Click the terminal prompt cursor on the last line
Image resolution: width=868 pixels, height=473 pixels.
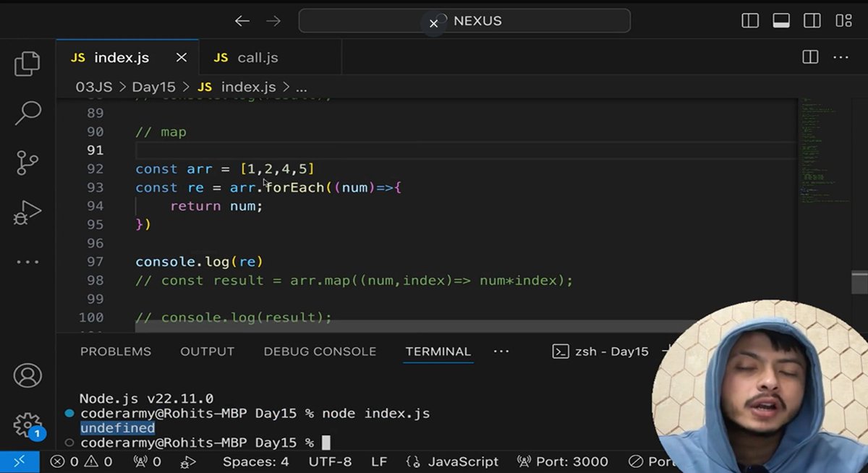[x=325, y=443]
